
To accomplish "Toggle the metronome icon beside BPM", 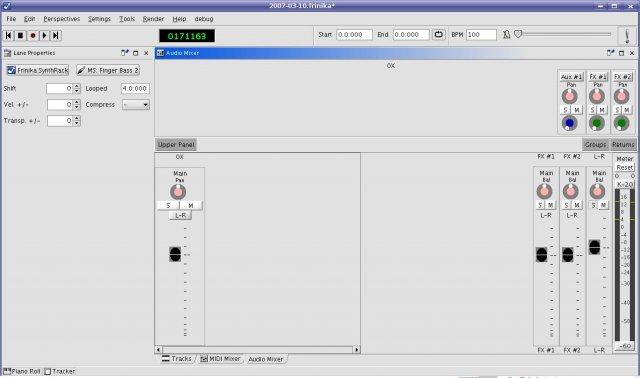I will click(x=506, y=35).
